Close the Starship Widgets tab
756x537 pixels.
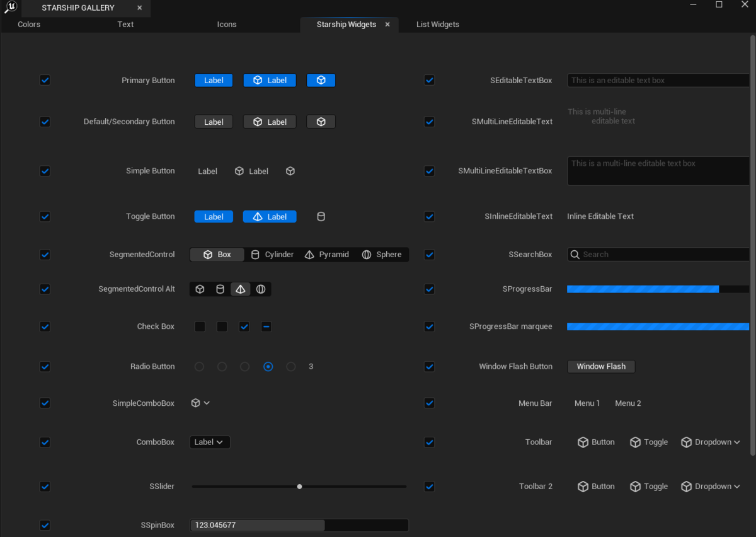387,25
